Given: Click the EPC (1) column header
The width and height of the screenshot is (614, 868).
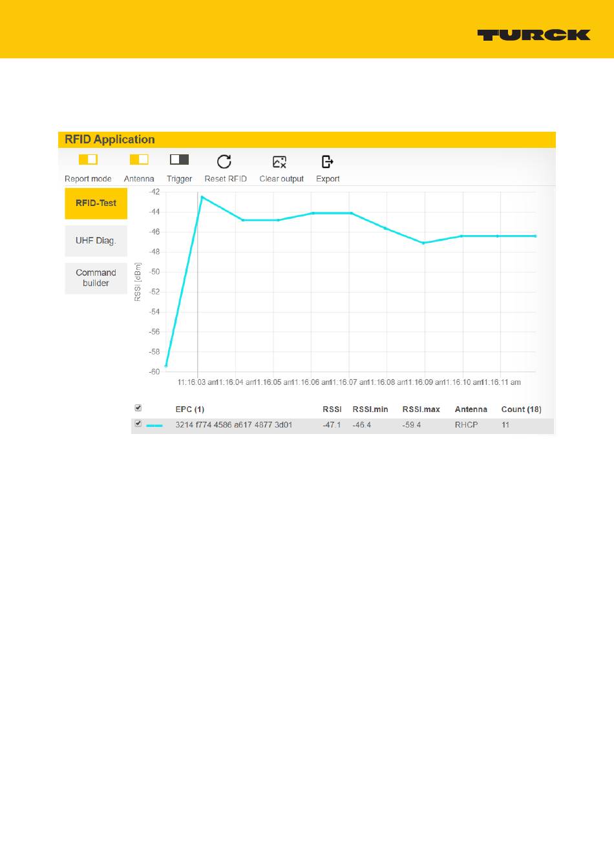Looking at the screenshot, I should click(x=190, y=409).
